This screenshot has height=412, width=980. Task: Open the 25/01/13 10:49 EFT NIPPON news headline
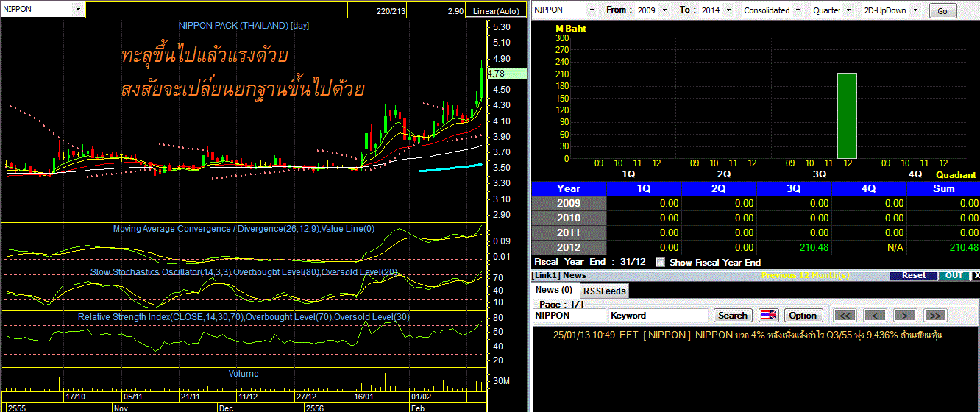pyautogui.click(x=750, y=335)
